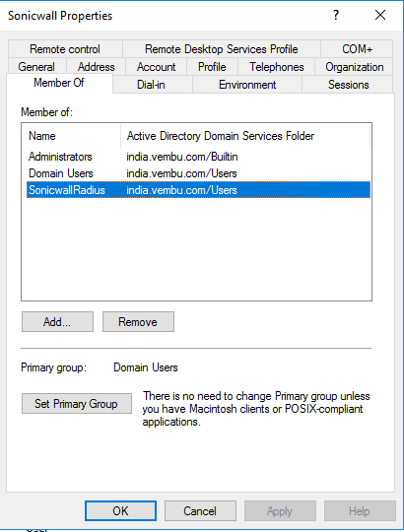Open the Organization tab
The image size is (404, 532).
point(354,67)
